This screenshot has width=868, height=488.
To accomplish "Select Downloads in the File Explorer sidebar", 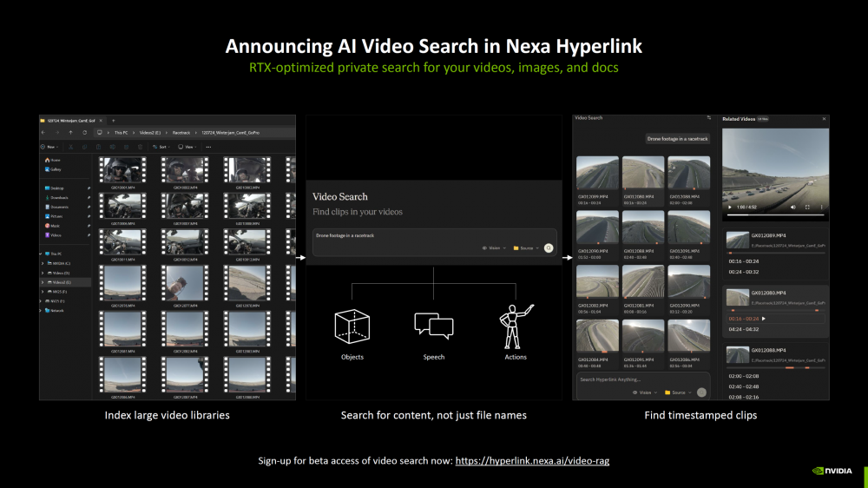I will point(59,197).
